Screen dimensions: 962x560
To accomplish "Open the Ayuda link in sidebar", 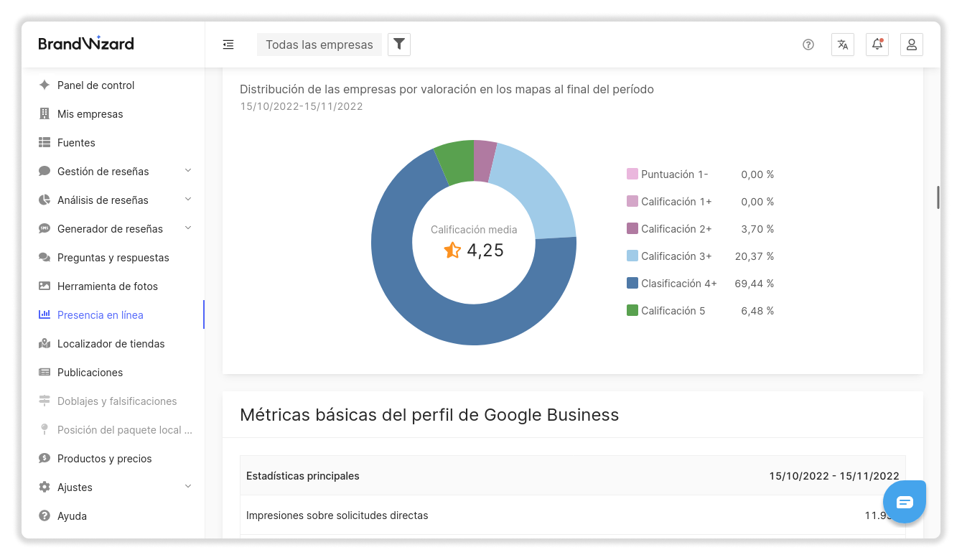I will pyautogui.click(x=72, y=516).
